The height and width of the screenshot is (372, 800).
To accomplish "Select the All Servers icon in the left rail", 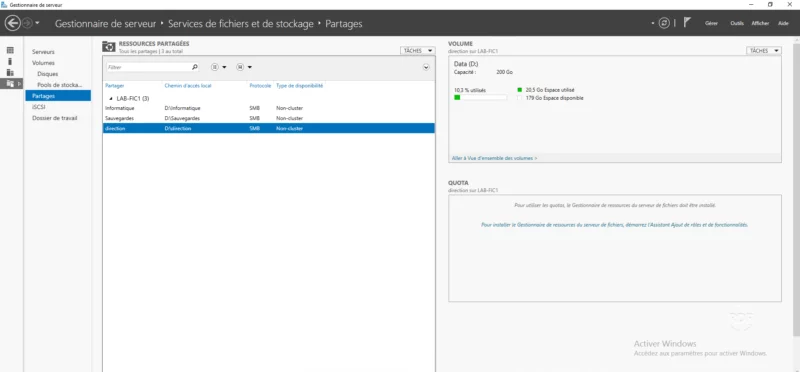I will [x=10, y=72].
